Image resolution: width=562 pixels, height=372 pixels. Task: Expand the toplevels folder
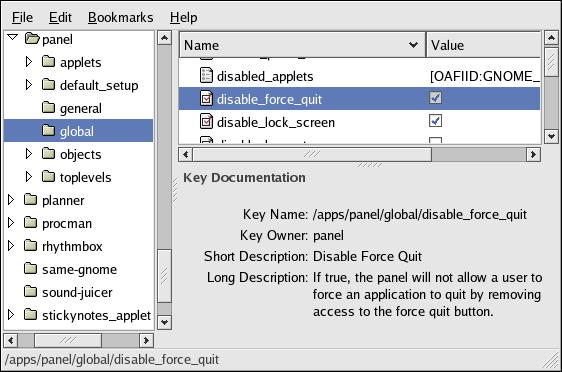29,177
